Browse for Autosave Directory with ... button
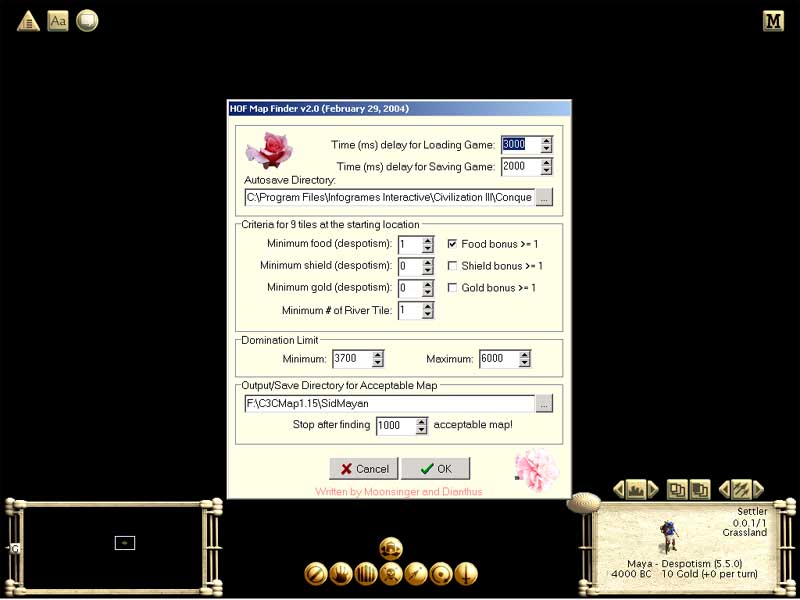 (544, 197)
